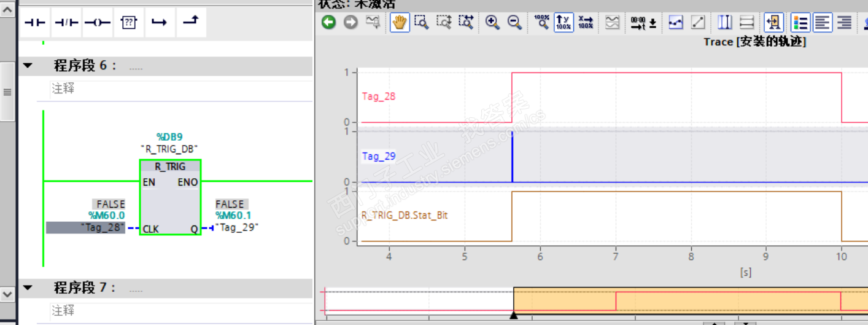The width and height of the screenshot is (868, 325).
Task: Open a branch in the ladder
Action: (x=160, y=23)
